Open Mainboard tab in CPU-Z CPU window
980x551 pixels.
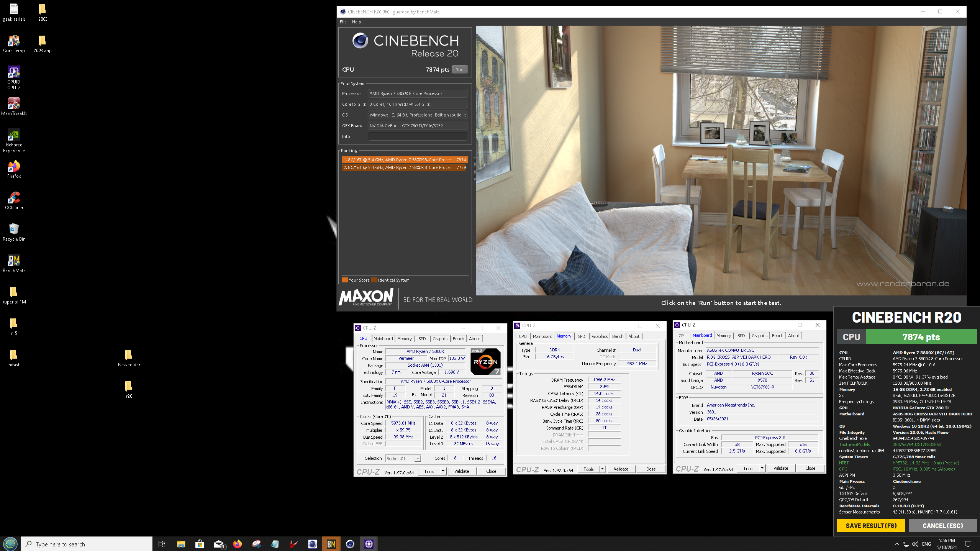383,339
